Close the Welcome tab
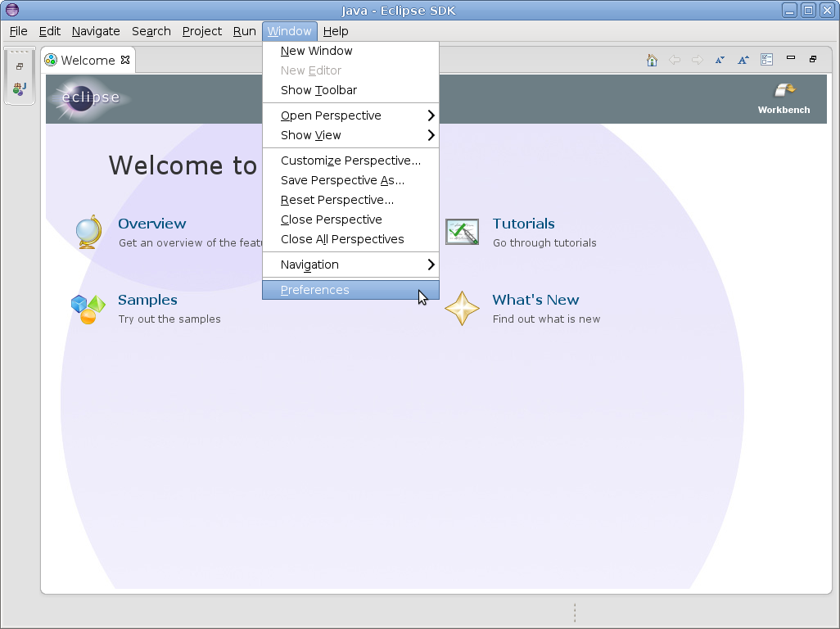Screen dimensions: 840x629 (125, 60)
